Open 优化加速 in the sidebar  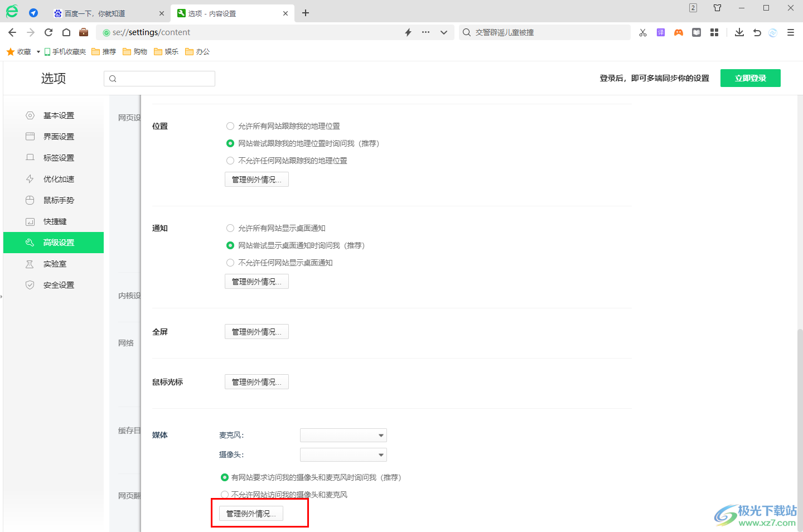coord(54,179)
